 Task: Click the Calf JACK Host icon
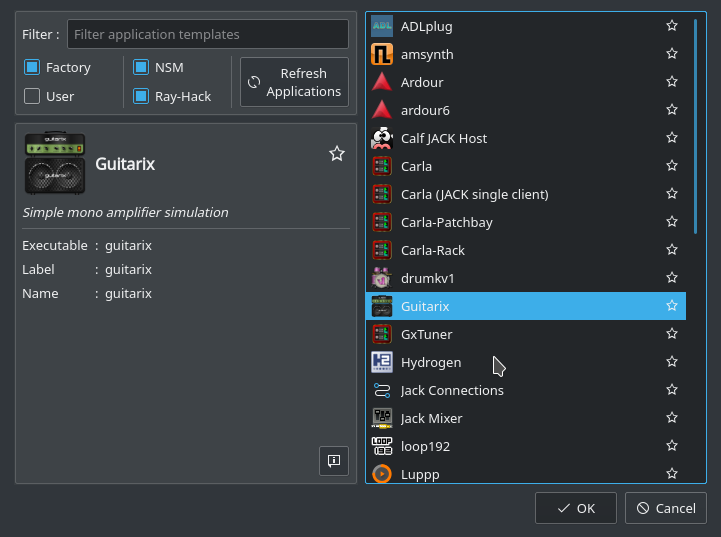click(x=382, y=138)
